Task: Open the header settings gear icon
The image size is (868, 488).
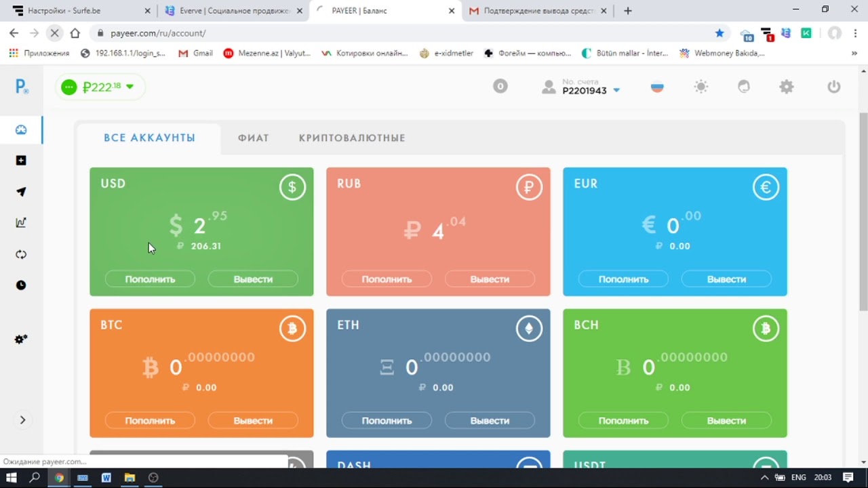Action: (787, 87)
